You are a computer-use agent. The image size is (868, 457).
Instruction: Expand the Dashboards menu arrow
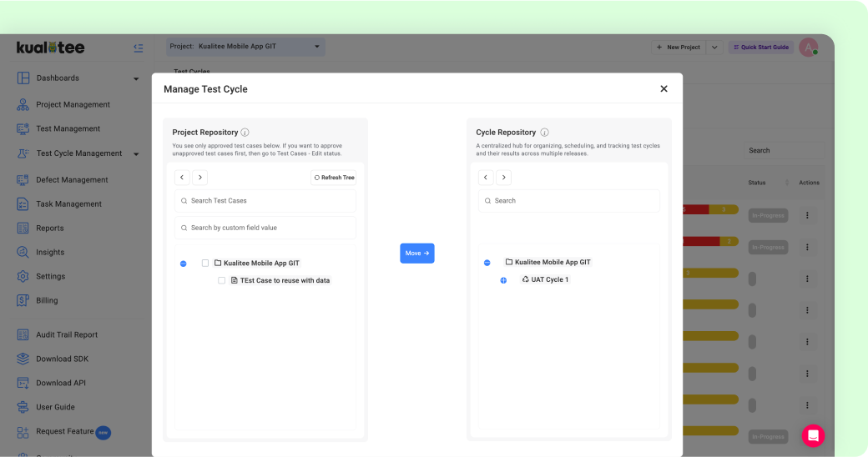[136, 78]
